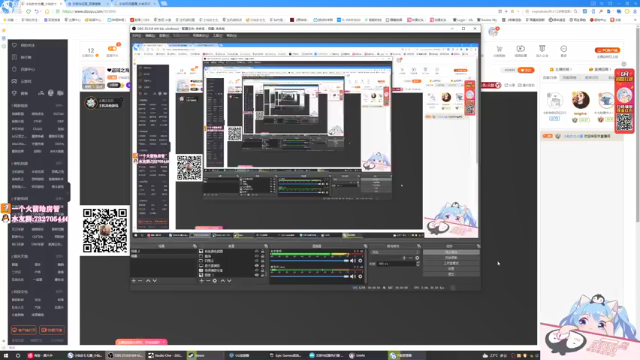
Task: Open transition properties gear in Scene Transitions
Action: [x=417, y=258]
